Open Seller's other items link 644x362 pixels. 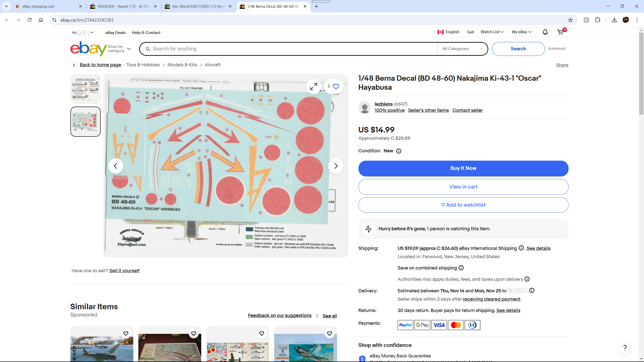[428, 110]
